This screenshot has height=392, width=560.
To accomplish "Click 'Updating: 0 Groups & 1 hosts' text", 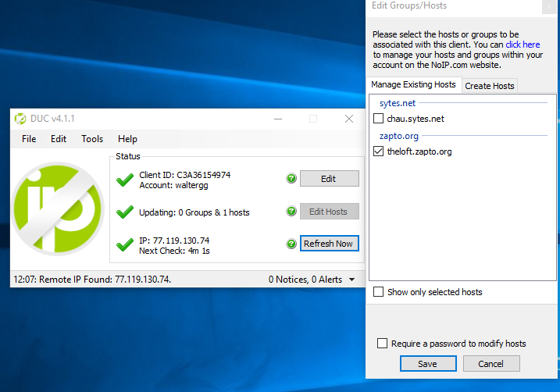I will (x=194, y=212).
